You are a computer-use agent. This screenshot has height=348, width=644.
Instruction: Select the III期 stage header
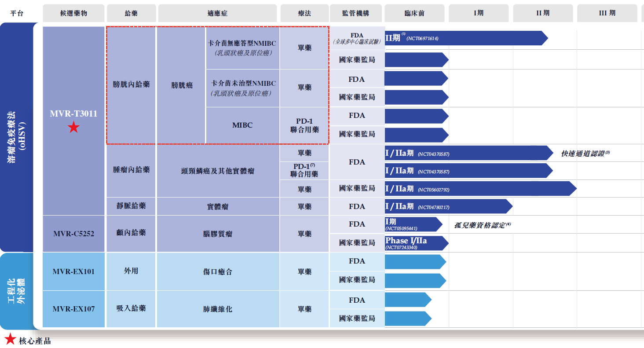tap(607, 13)
